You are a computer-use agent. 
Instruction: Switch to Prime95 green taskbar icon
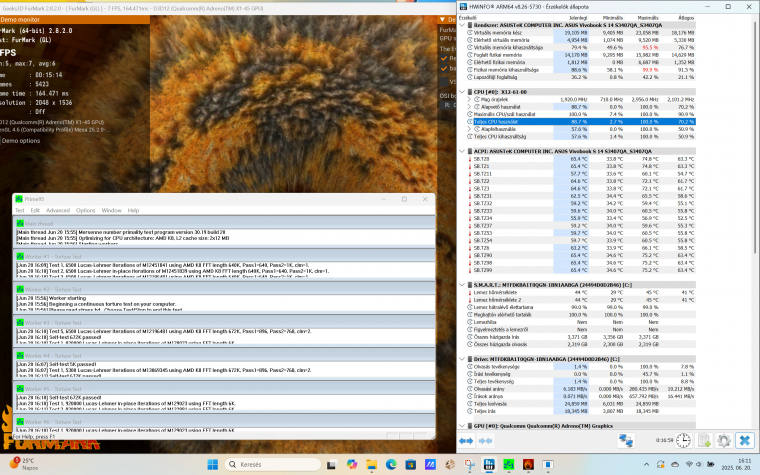(x=508, y=464)
